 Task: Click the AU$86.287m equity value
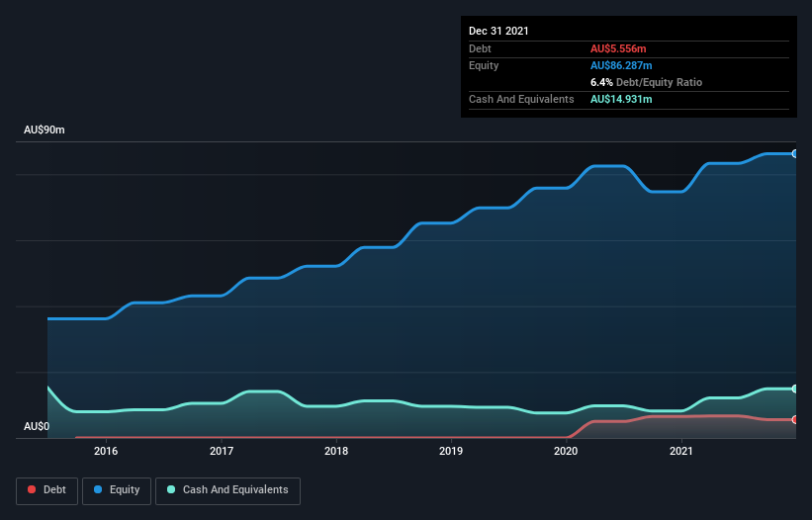click(x=621, y=65)
